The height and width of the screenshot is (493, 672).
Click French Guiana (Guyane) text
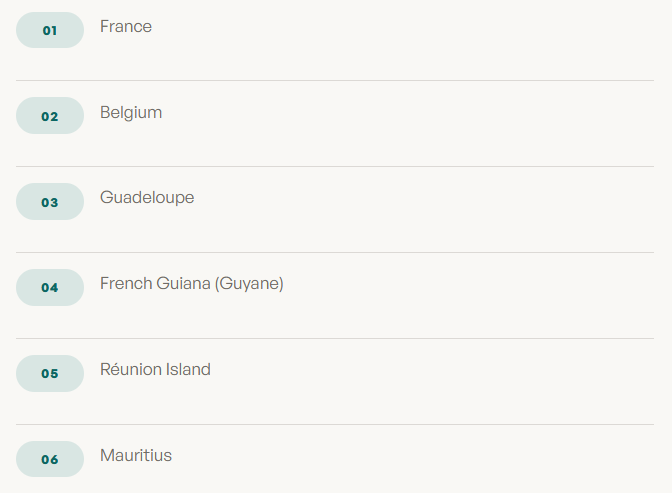click(x=192, y=284)
